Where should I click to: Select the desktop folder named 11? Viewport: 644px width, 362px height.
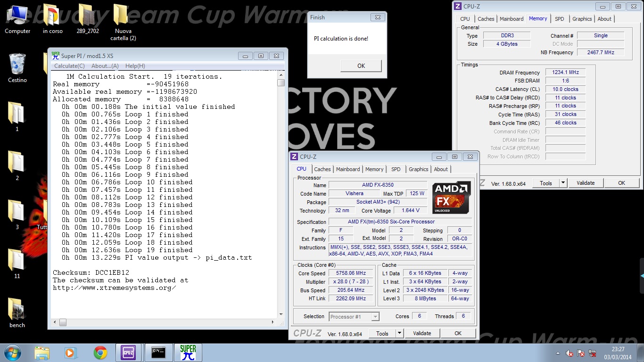(x=17, y=263)
